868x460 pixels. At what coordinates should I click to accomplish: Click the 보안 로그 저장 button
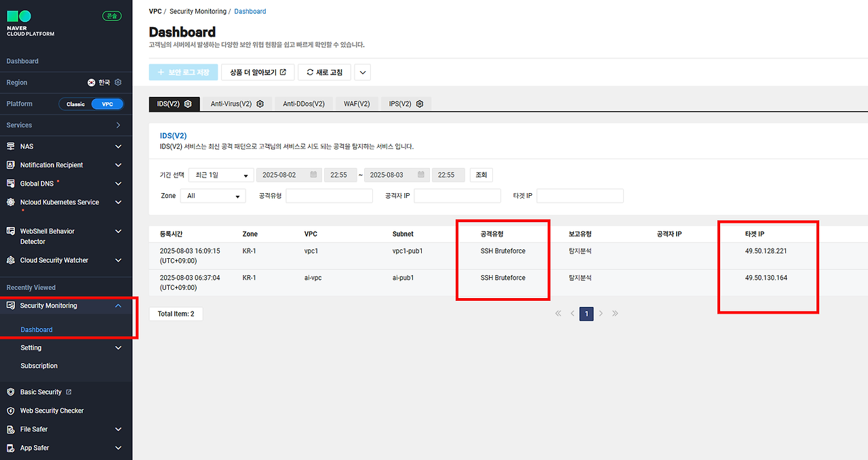pyautogui.click(x=183, y=72)
